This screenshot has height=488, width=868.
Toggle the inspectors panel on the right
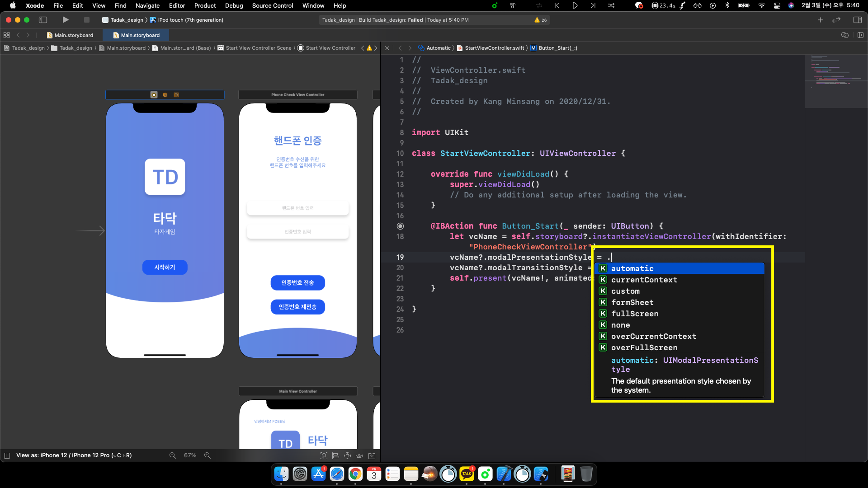[857, 20]
